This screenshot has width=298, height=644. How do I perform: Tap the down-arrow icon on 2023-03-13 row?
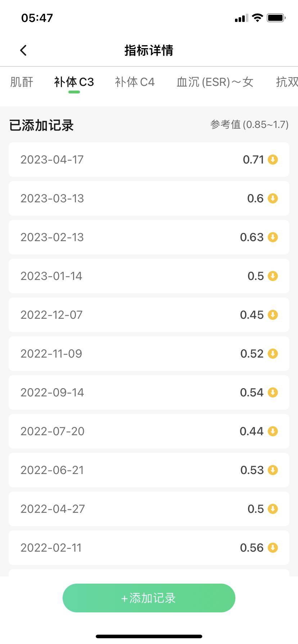click(273, 198)
